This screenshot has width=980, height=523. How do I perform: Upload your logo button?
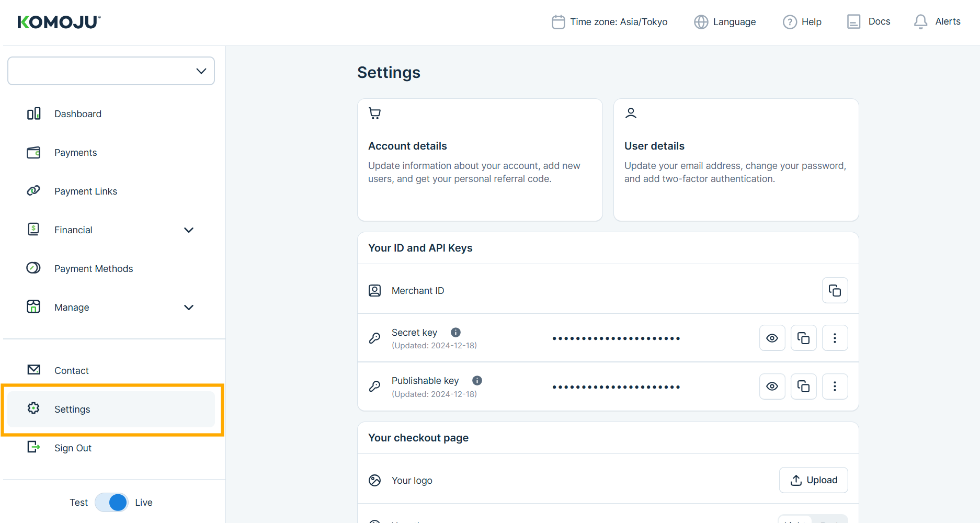tap(813, 480)
